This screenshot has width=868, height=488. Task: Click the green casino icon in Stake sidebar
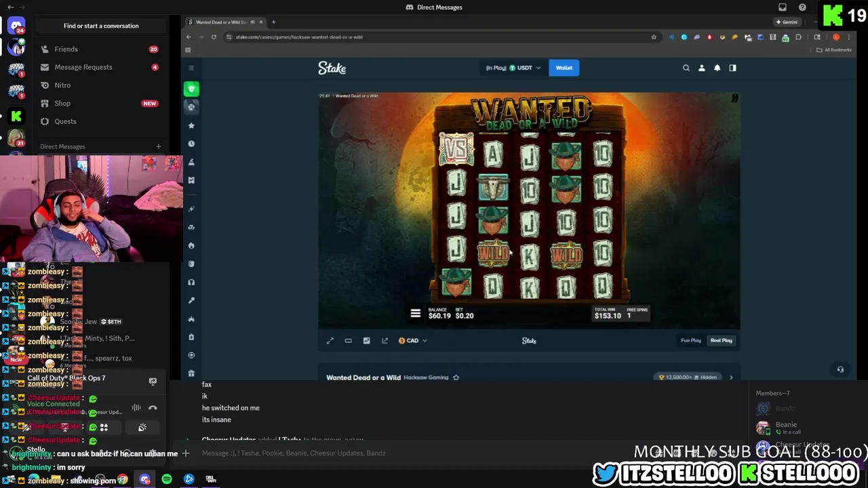tap(191, 89)
